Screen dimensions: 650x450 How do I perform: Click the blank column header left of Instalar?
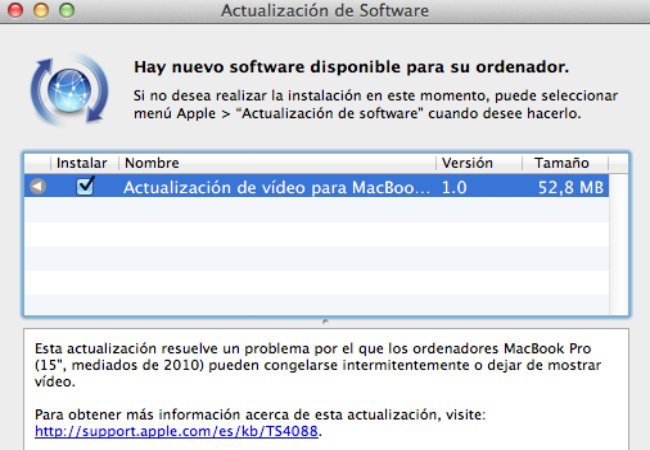pos(37,162)
